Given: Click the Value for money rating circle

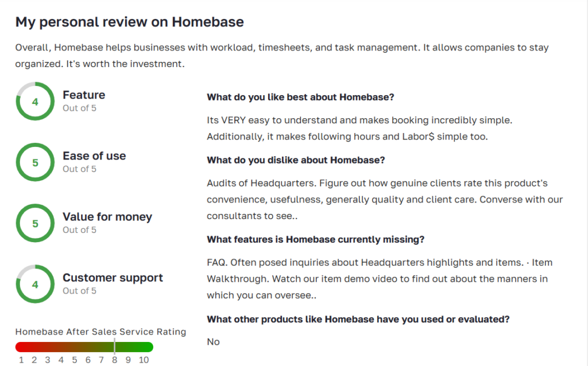Looking at the screenshot, I should (35, 224).
